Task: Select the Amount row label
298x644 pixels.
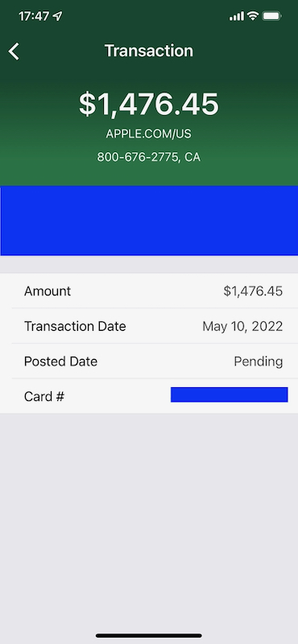Action: [48, 291]
